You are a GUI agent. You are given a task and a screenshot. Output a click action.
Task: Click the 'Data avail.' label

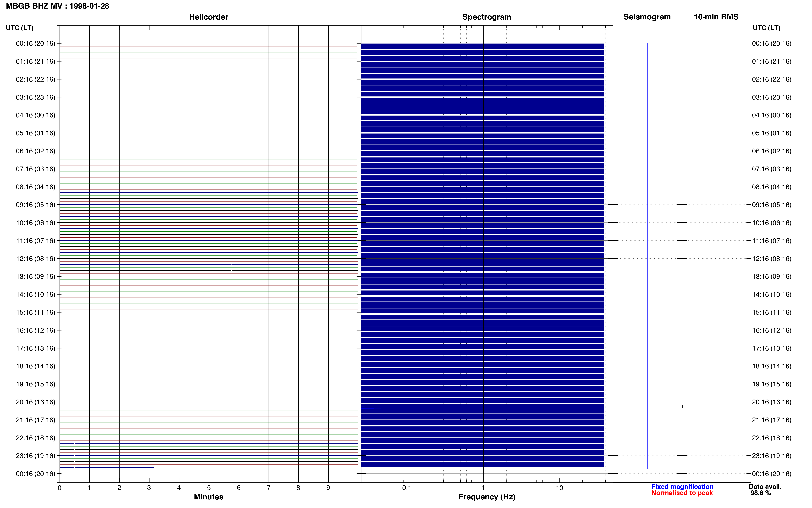(765, 486)
